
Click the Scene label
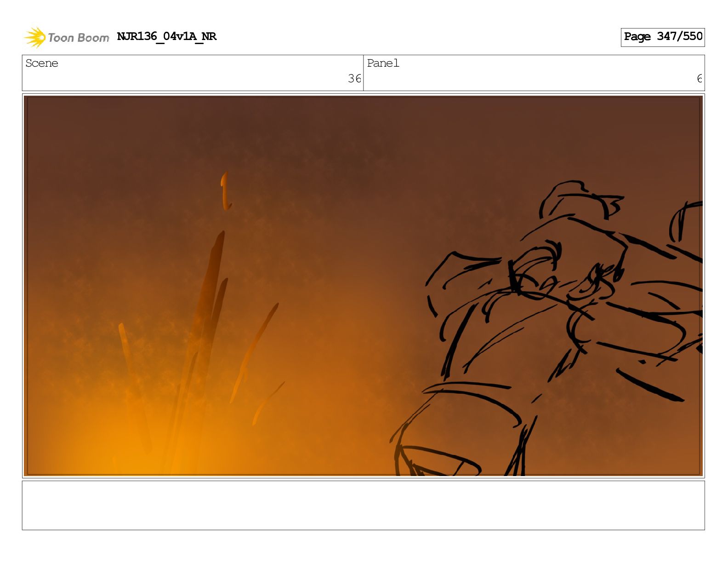coord(42,63)
